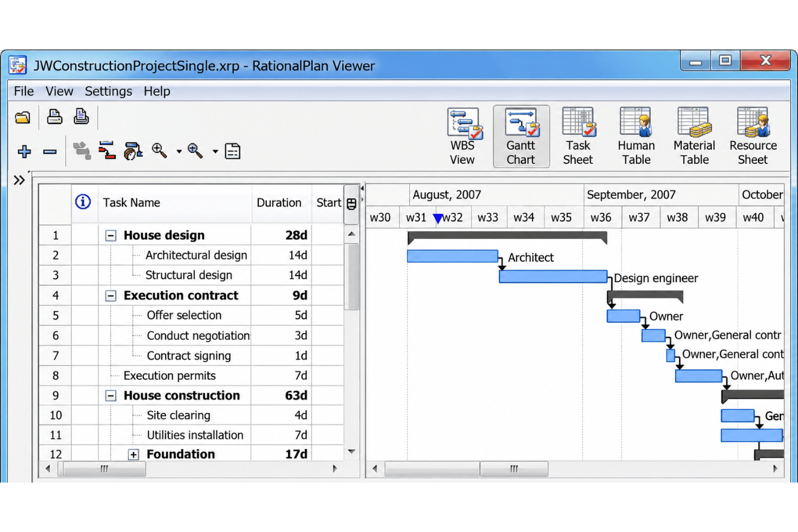This screenshot has height=532, width=798.
Task: Collapse all tasks with the blue minus icon
Action: pyautogui.click(x=50, y=152)
